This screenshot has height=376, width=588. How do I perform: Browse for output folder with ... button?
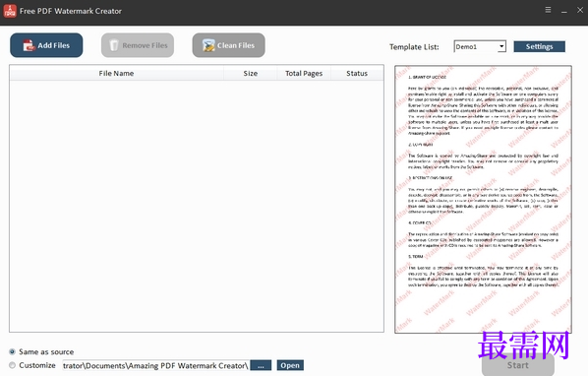(x=261, y=365)
